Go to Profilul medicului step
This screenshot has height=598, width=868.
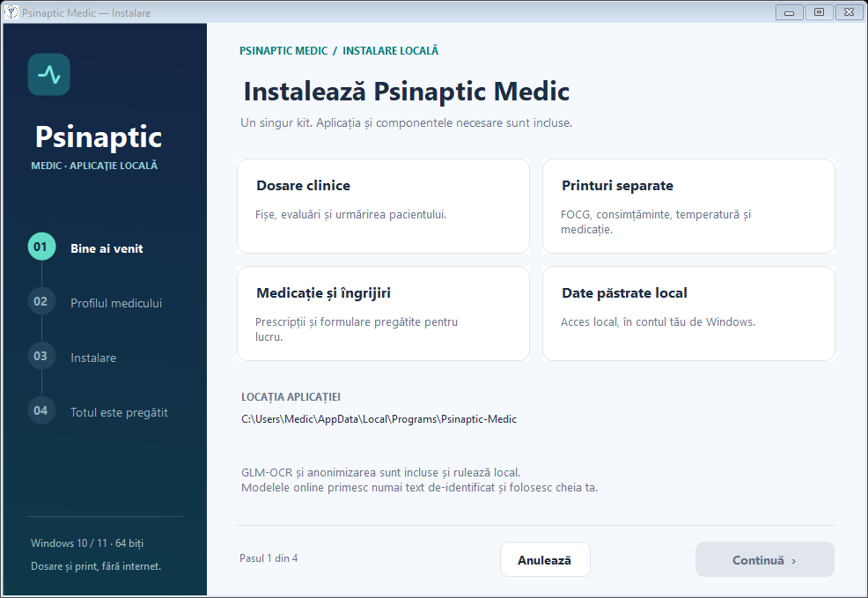click(x=116, y=303)
